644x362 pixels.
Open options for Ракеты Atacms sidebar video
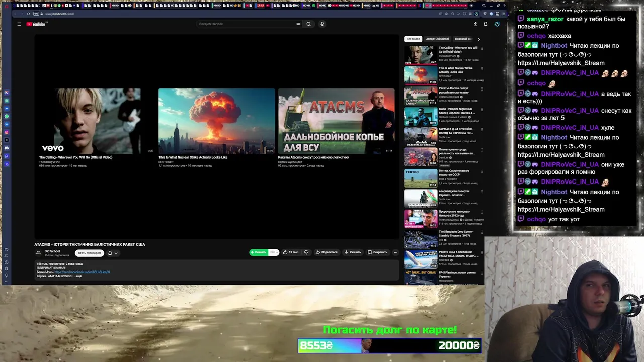point(482,89)
